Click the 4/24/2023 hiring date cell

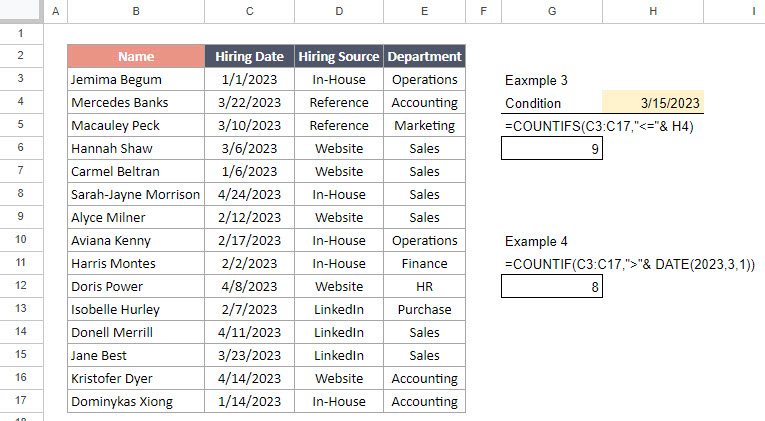click(249, 194)
